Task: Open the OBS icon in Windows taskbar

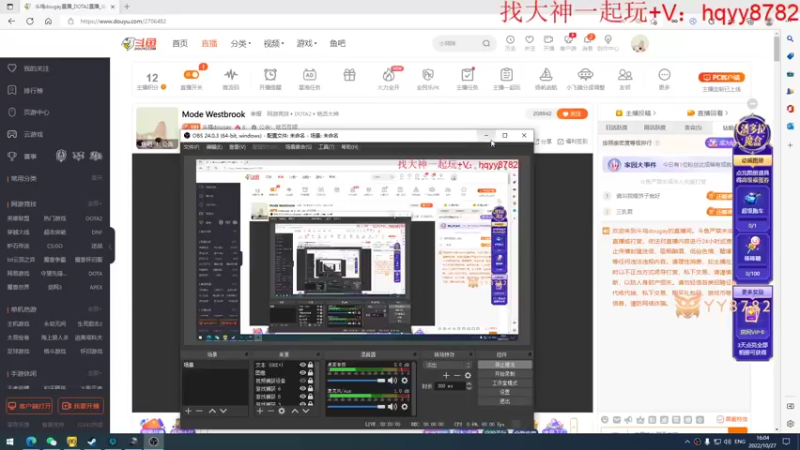Action: (x=154, y=441)
